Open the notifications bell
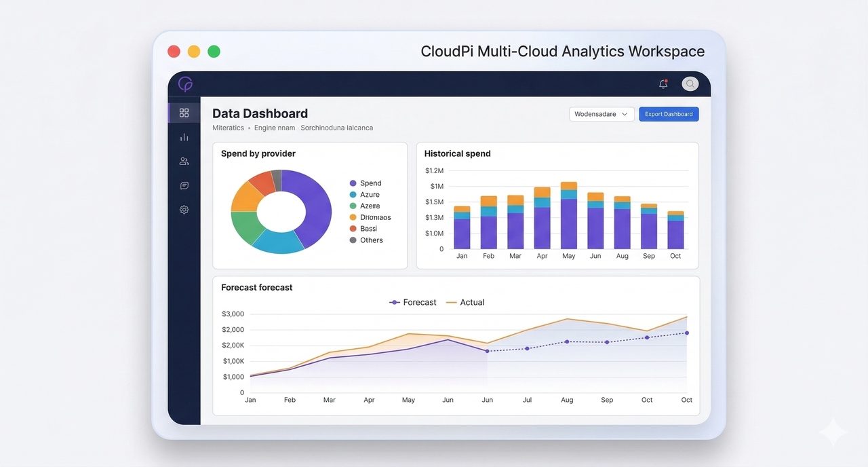 tap(663, 84)
